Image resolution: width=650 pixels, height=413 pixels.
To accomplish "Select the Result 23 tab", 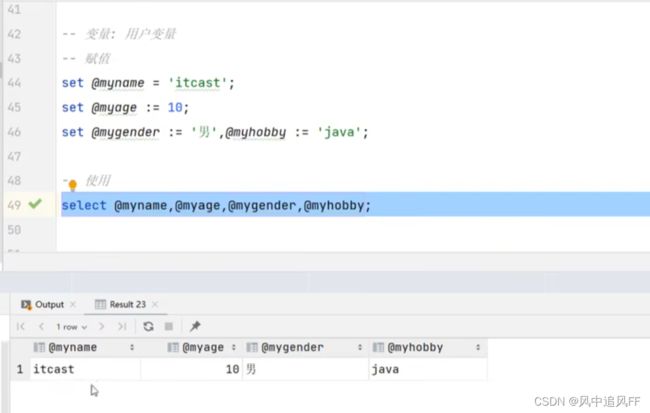I will [x=127, y=304].
